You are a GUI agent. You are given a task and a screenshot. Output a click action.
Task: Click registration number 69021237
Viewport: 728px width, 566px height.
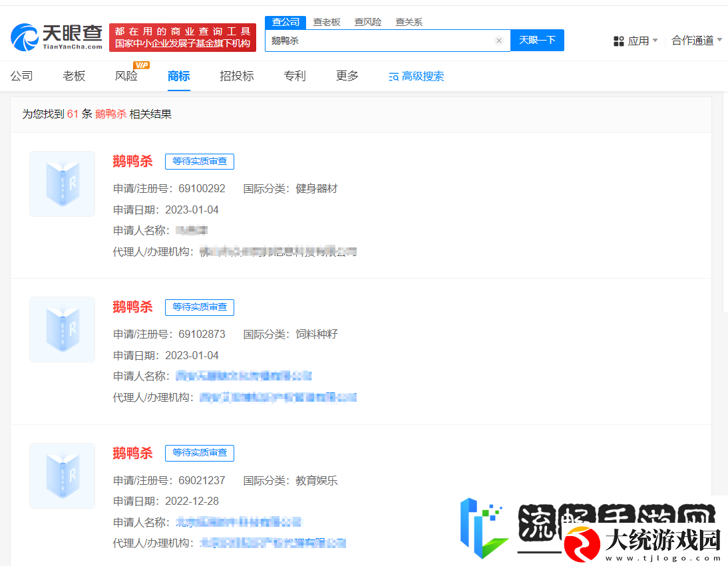[x=202, y=481]
